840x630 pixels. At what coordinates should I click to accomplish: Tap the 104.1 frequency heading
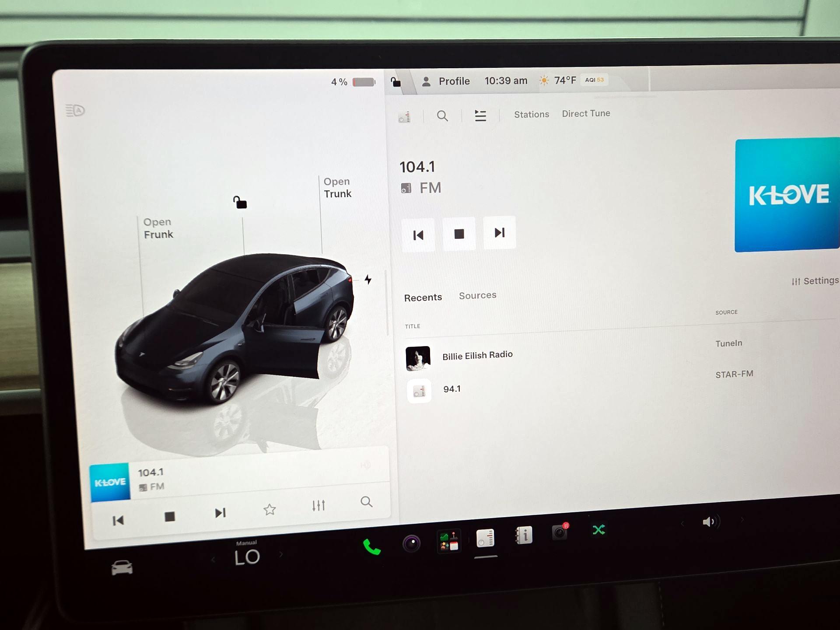417,167
